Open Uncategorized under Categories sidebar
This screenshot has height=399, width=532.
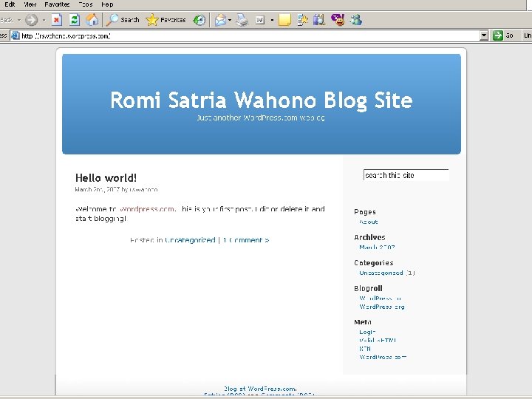[381, 273]
